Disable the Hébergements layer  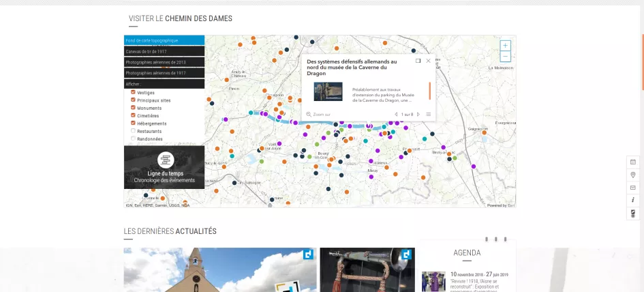pos(133,123)
